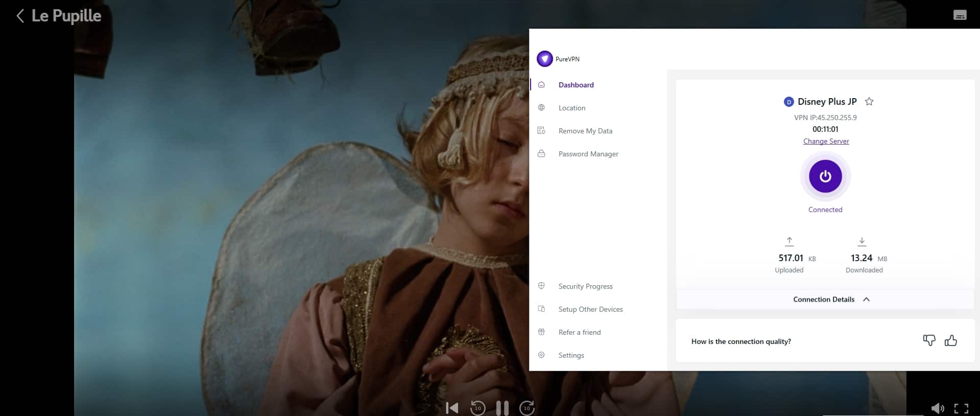Click the upload arrow icon
Image resolution: width=980 pixels, height=416 pixels.
790,241
